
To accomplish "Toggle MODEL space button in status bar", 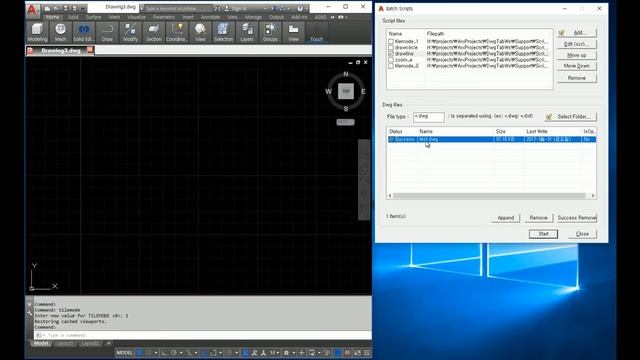I will [x=124, y=353].
